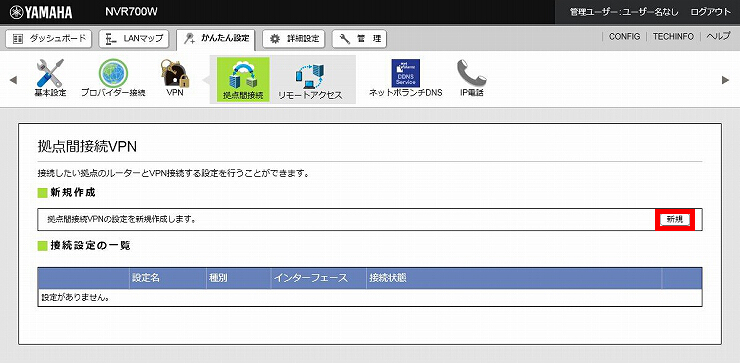Open the 詳細設定 tab

pyautogui.click(x=294, y=39)
